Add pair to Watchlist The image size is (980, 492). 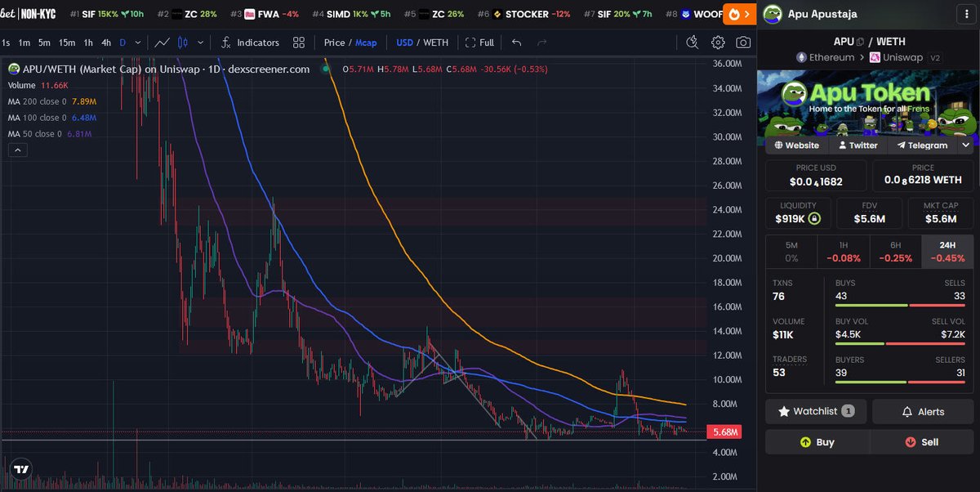coord(816,411)
